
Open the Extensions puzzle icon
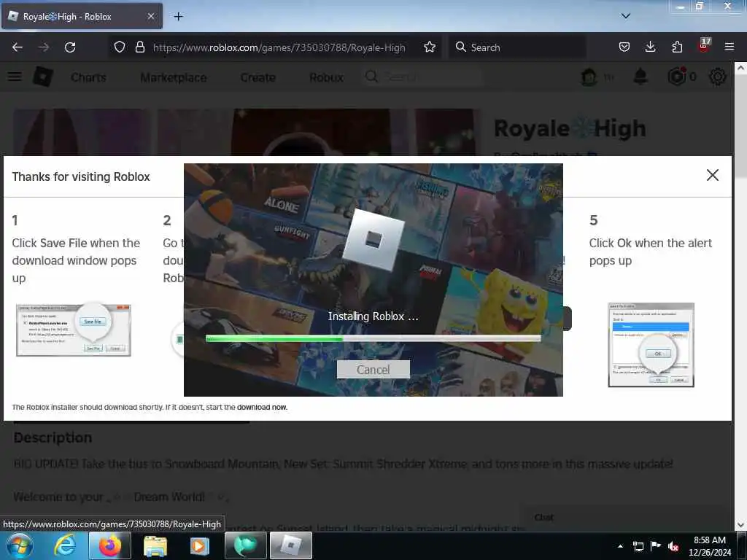pyautogui.click(x=677, y=47)
